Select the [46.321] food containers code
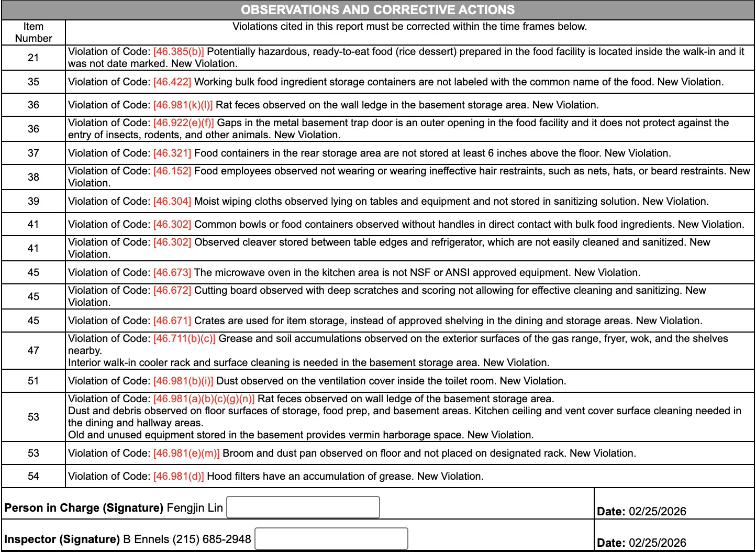Viewport: 756px width, 552px height. [x=172, y=153]
